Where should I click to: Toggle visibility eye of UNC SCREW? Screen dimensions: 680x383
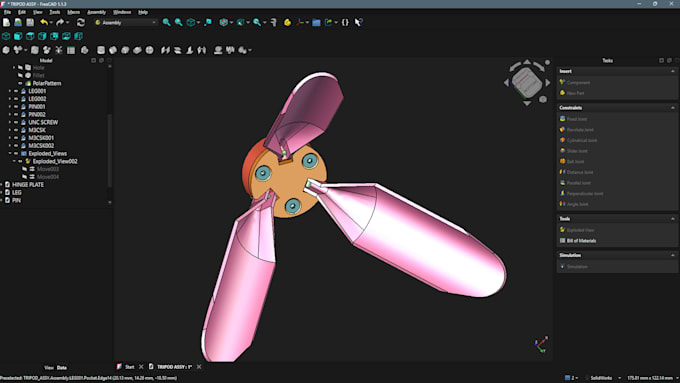click(x=16, y=122)
